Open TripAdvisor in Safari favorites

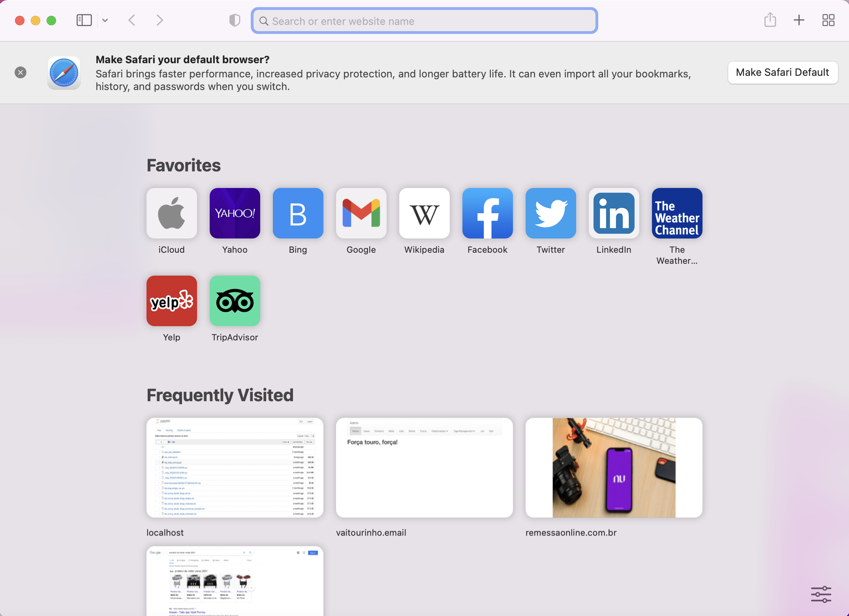pos(235,300)
